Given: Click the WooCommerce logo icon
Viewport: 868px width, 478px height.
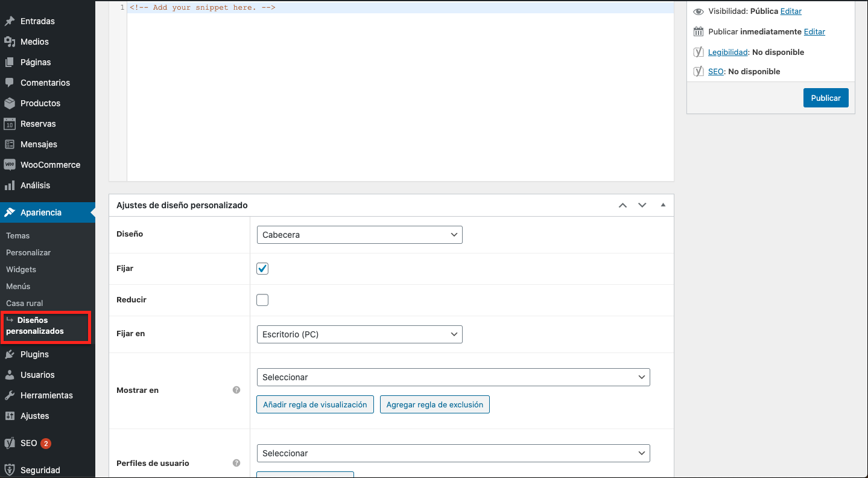Looking at the screenshot, I should point(10,165).
